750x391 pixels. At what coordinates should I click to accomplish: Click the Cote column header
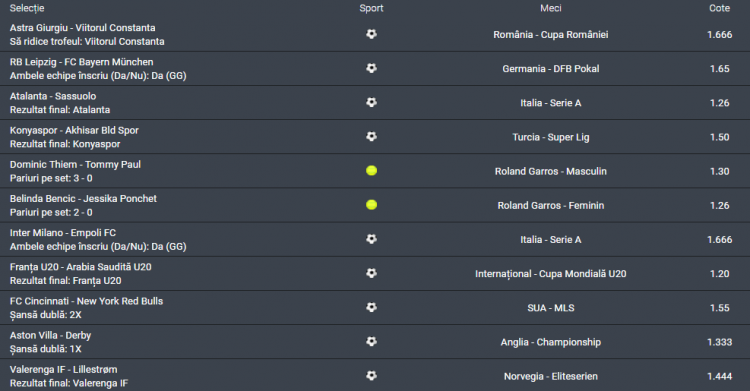click(719, 8)
